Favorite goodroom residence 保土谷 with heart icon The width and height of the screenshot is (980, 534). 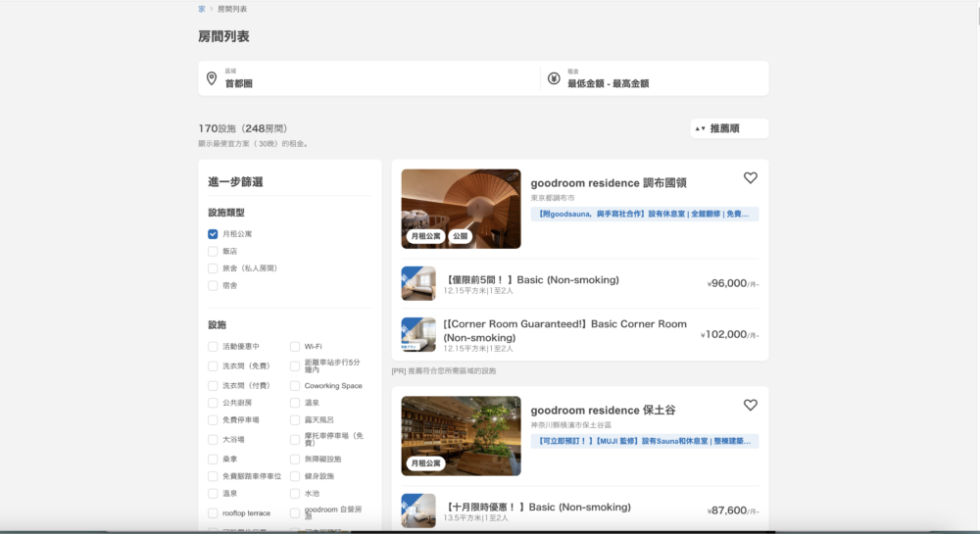[751, 405]
